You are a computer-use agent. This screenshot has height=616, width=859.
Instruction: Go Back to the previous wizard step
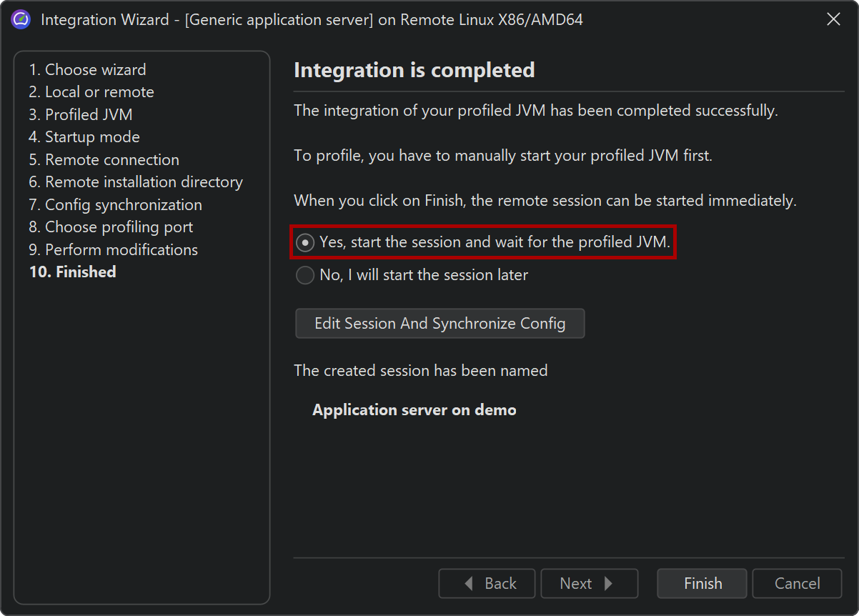[487, 584]
